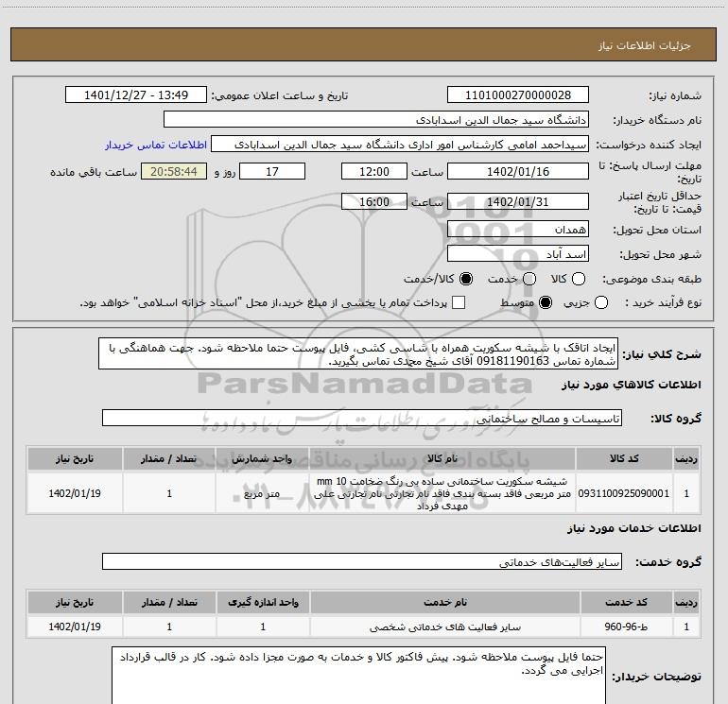The height and width of the screenshot is (704, 728).
Task: Click the security glass goods name cell
Action: [x=442, y=493]
